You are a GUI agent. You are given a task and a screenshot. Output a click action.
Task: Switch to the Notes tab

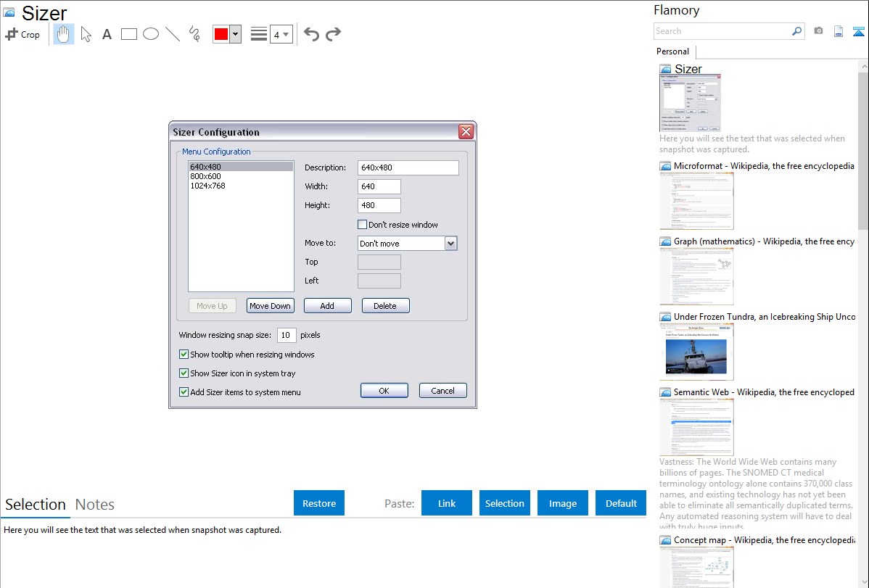click(95, 505)
